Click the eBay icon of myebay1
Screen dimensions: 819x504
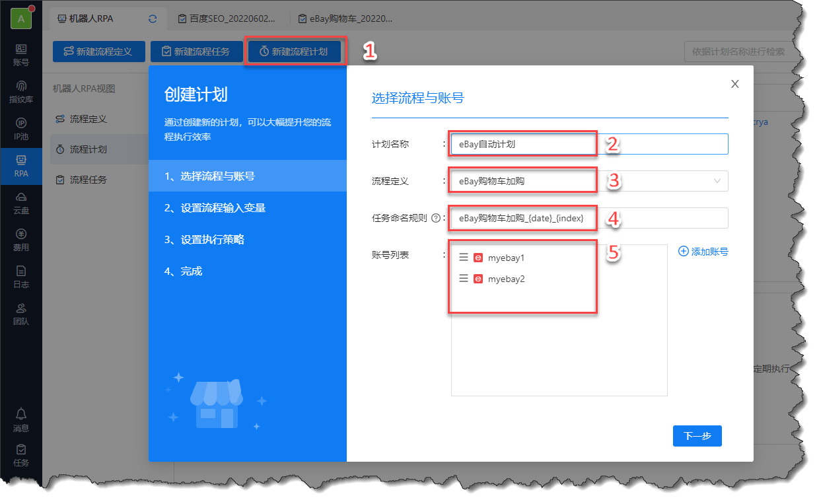click(478, 258)
